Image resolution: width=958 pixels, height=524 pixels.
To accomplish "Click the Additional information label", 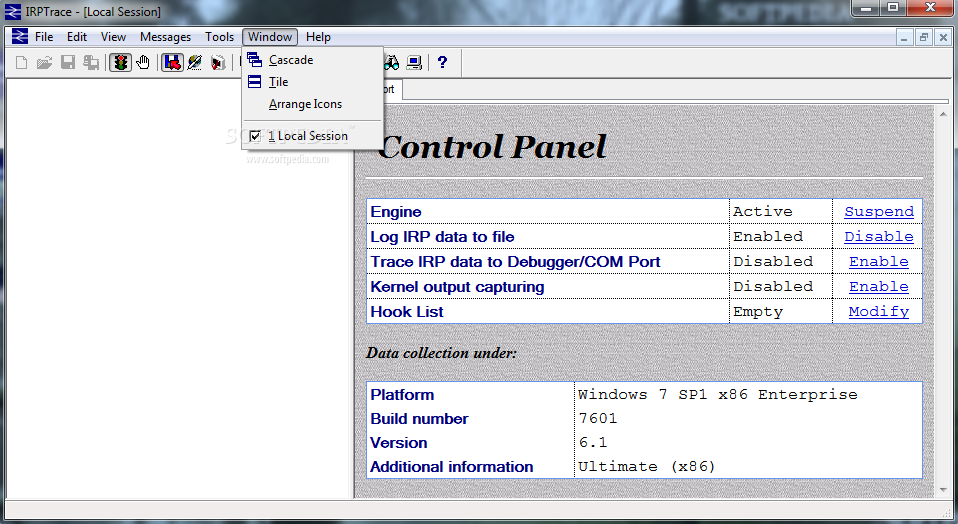I will coord(452,467).
